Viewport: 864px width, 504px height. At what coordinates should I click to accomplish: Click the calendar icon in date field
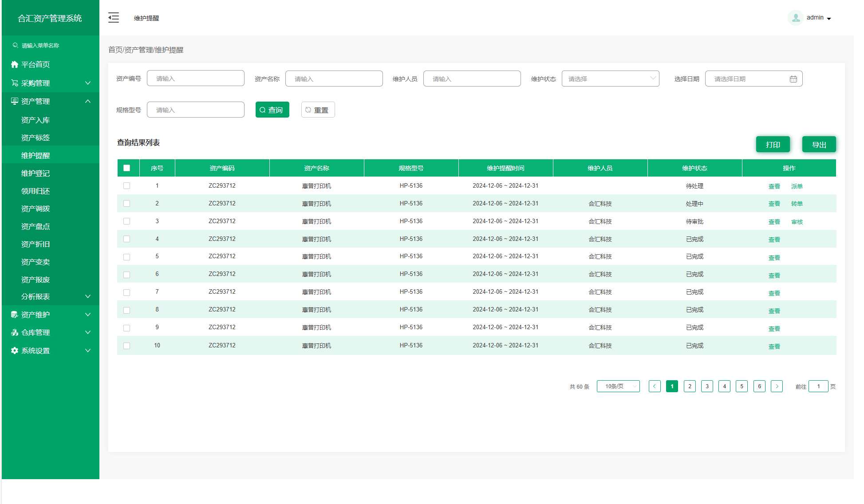click(x=793, y=79)
